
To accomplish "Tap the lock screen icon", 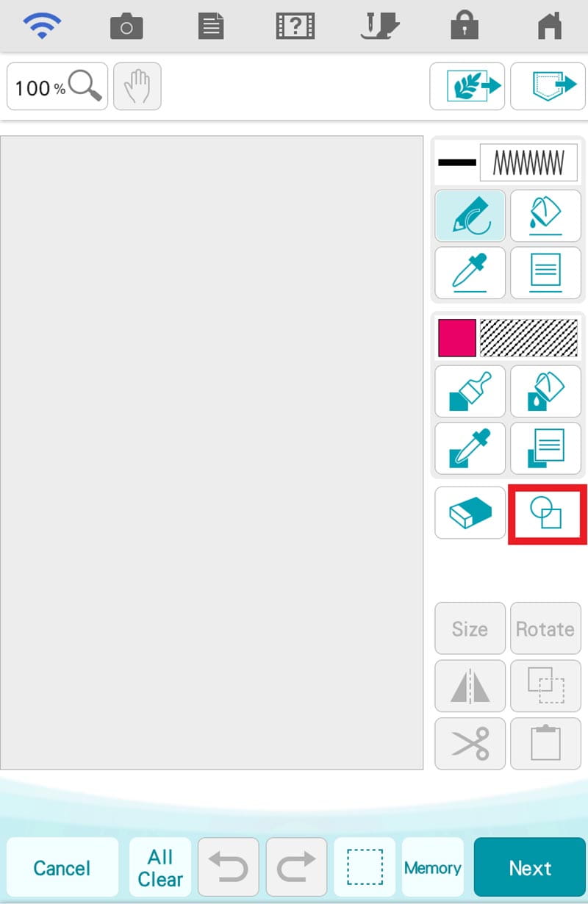I will [465, 26].
